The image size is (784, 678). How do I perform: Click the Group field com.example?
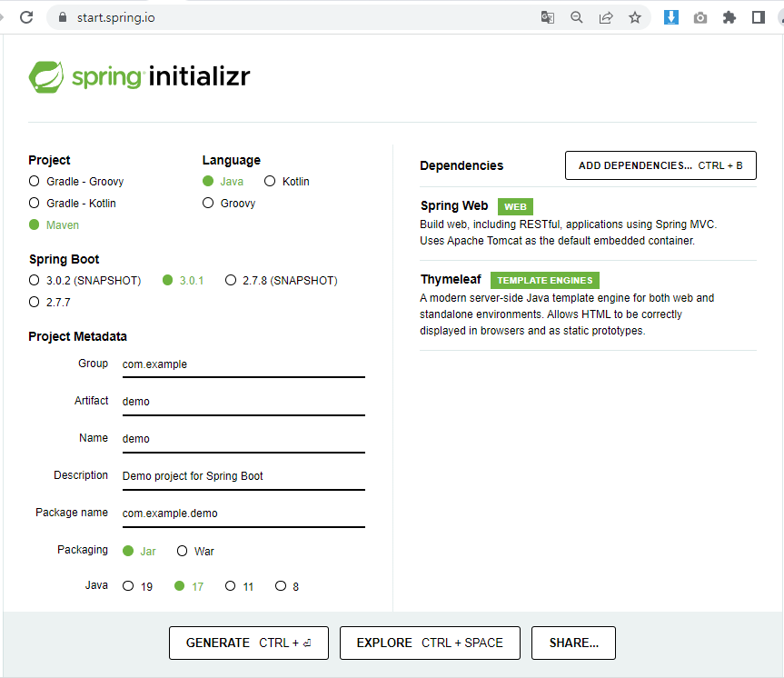click(243, 364)
